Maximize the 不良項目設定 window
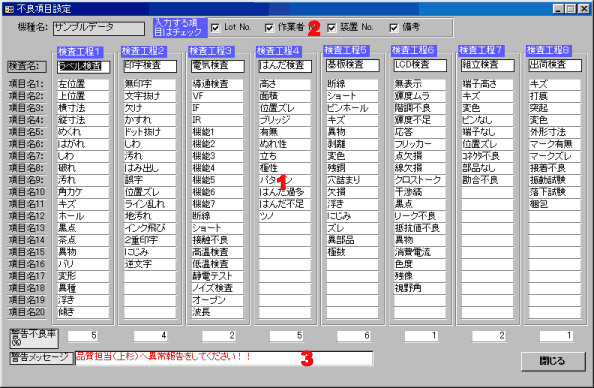594x388 pixels. point(571,9)
